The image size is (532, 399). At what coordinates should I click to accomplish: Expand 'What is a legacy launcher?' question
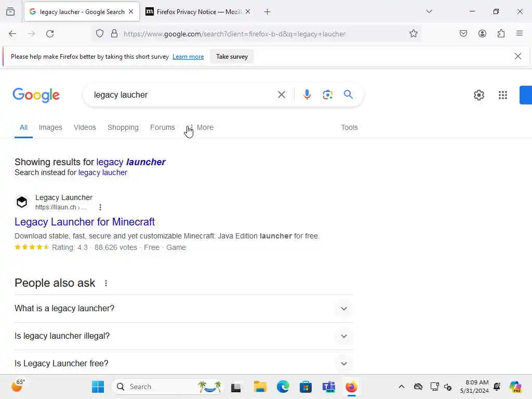[184, 309]
